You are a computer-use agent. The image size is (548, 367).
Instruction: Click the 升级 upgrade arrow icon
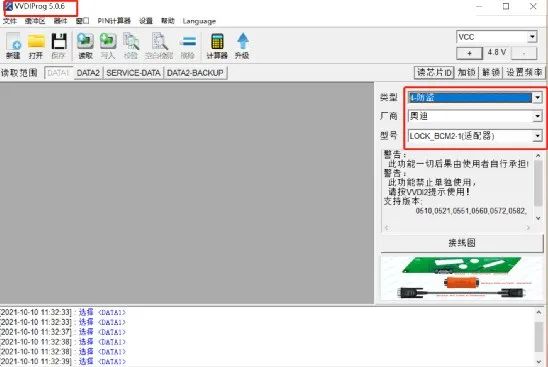pos(242,45)
